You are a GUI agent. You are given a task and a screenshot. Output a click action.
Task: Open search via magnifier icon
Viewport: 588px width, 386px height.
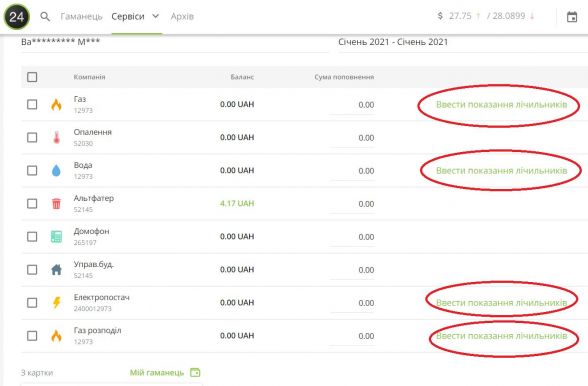[45, 17]
